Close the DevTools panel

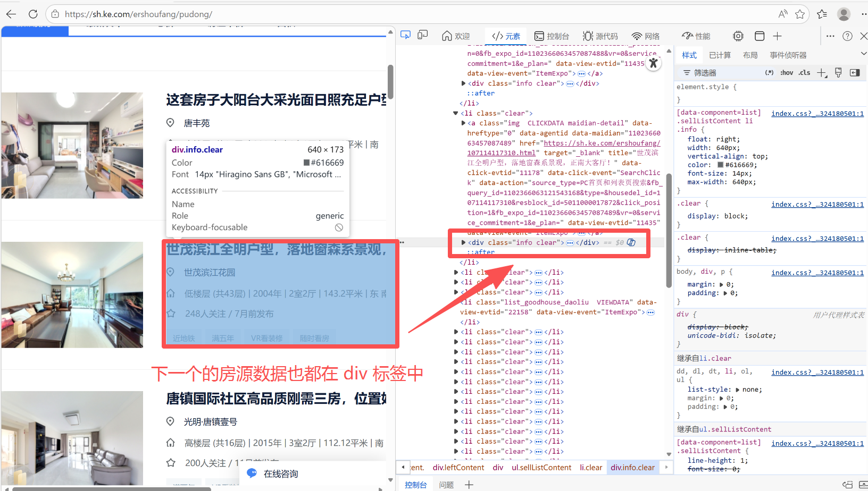coord(864,36)
